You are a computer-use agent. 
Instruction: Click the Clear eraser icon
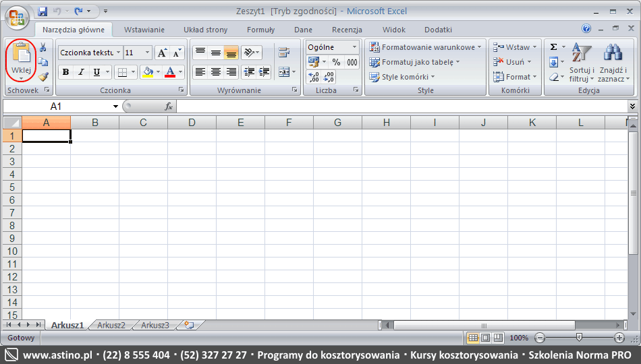pyautogui.click(x=553, y=77)
